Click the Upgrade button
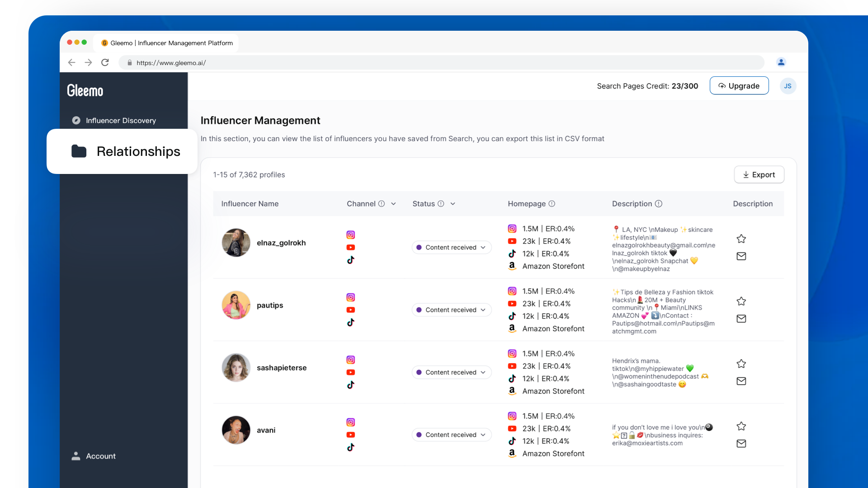The height and width of the screenshot is (488, 868). point(739,86)
